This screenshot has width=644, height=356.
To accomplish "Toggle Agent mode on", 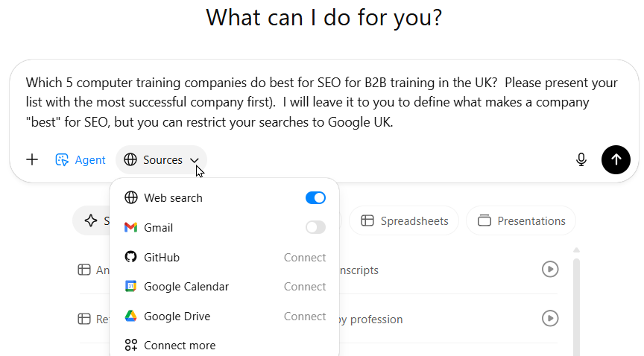I will pyautogui.click(x=80, y=159).
